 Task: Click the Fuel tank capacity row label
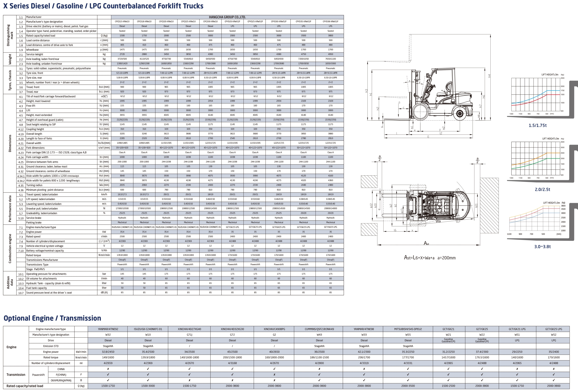coord(36,288)
